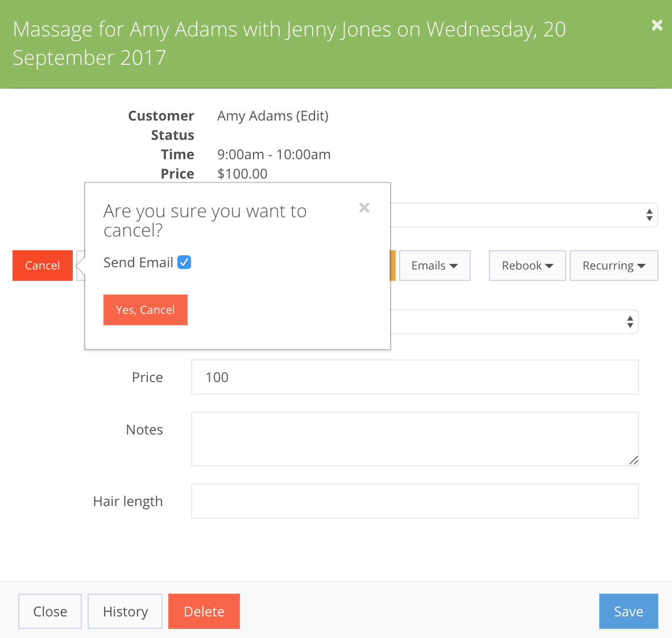Click the lower select box stepper arrows

(630, 322)
